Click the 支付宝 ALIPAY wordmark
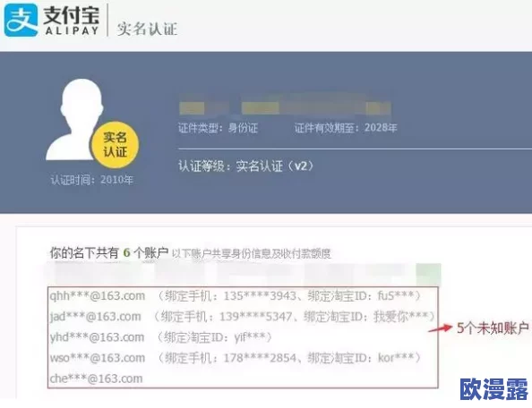This screenshot has height=408, width=532. coord(72,21)
